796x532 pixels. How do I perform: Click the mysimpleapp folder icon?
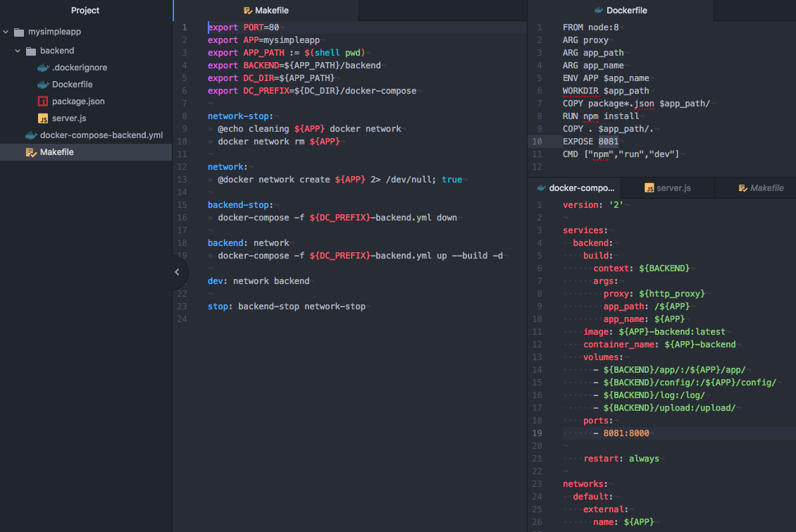(x=19, y=32)
